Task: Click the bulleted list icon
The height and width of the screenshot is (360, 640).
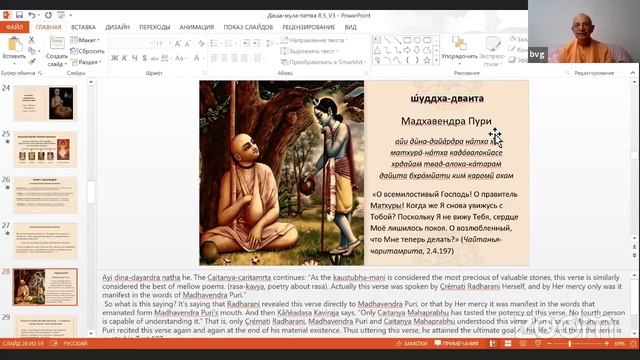Action: [x=215, y=43]
